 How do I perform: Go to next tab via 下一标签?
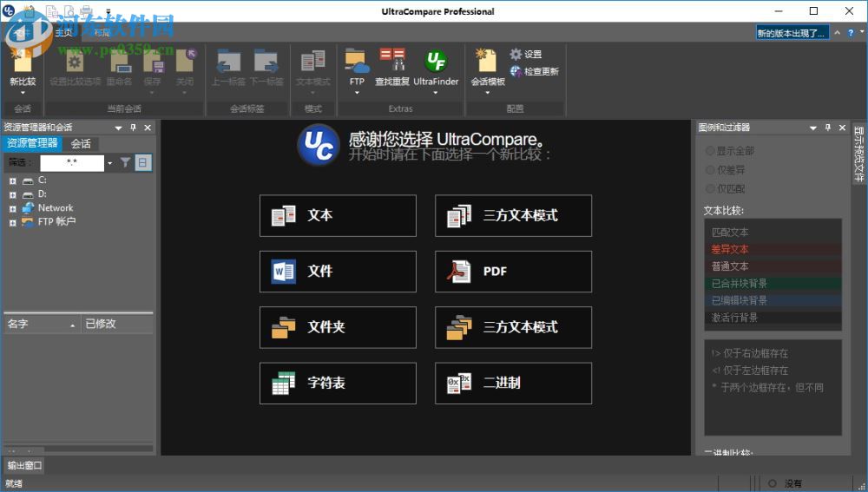point(266,62)
